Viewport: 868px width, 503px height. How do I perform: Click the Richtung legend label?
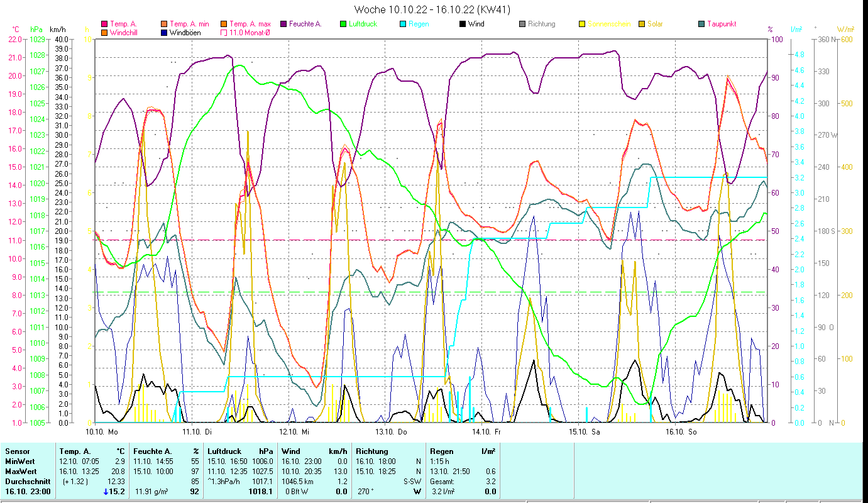pyautogui.click(x=542, y=24)
